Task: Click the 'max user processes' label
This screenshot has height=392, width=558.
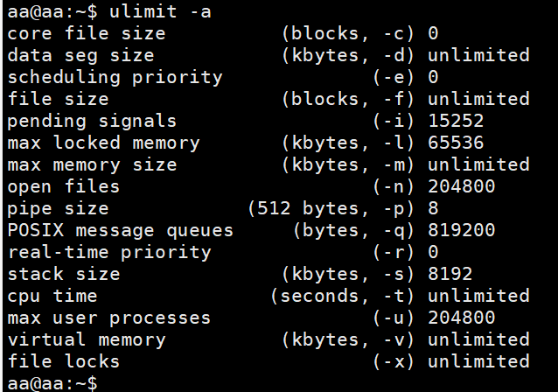Action: click(x=109, y=318)
